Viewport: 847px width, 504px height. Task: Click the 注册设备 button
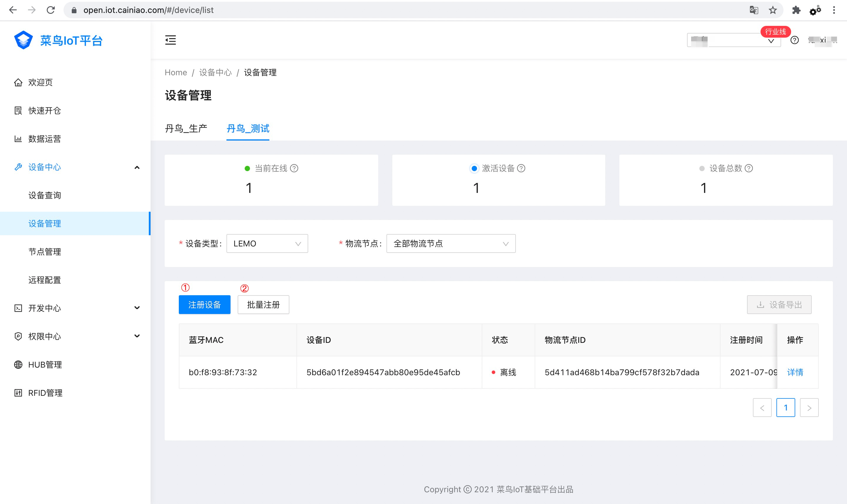pos(204,305)
